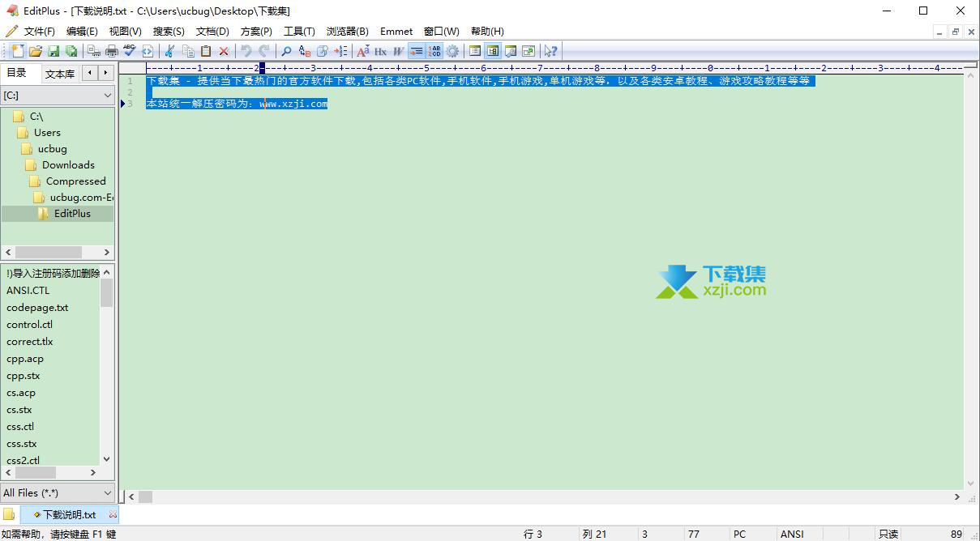Open Preferences gear icon

[x=452, y=51]
